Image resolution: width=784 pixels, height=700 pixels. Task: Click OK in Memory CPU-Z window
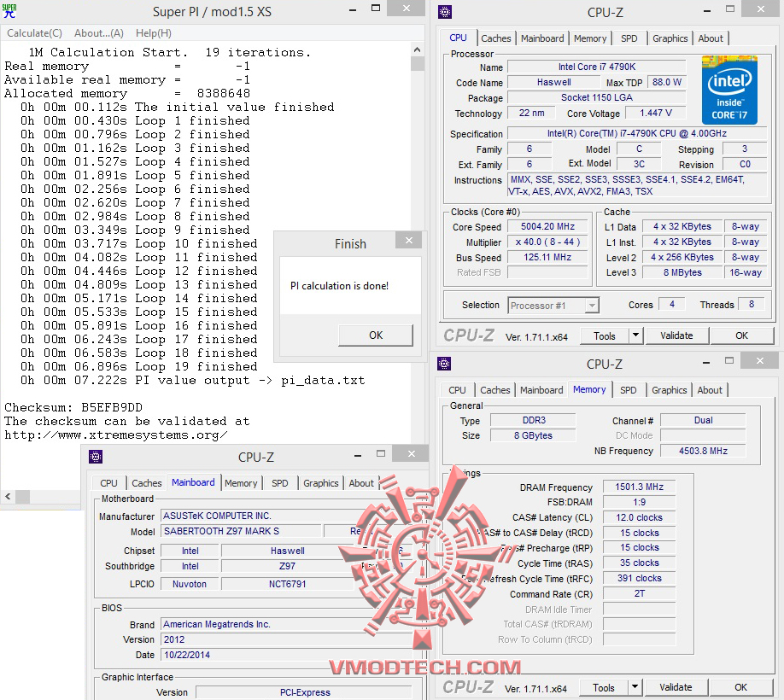click(741, 687)
